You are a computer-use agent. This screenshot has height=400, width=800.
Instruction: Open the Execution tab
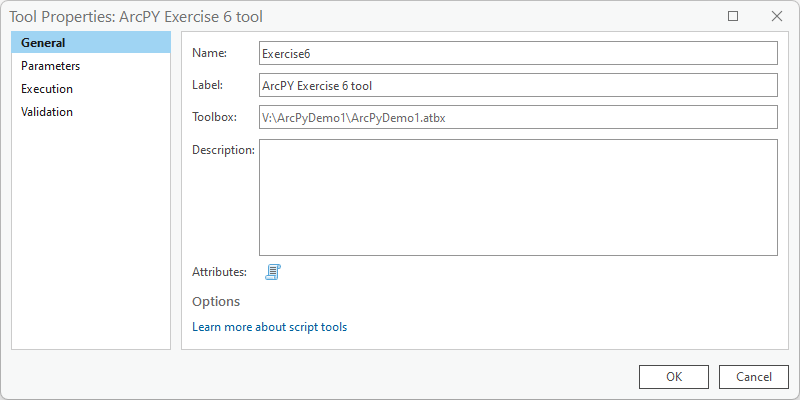(x=47, y=89)
